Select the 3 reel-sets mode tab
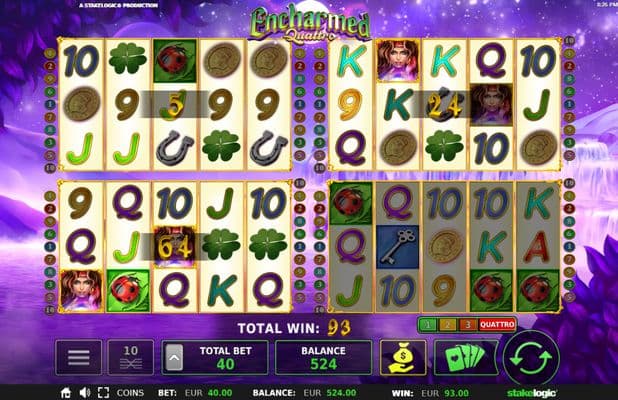The height and width of the screenshot is (400, 618). tap(467, 325)
